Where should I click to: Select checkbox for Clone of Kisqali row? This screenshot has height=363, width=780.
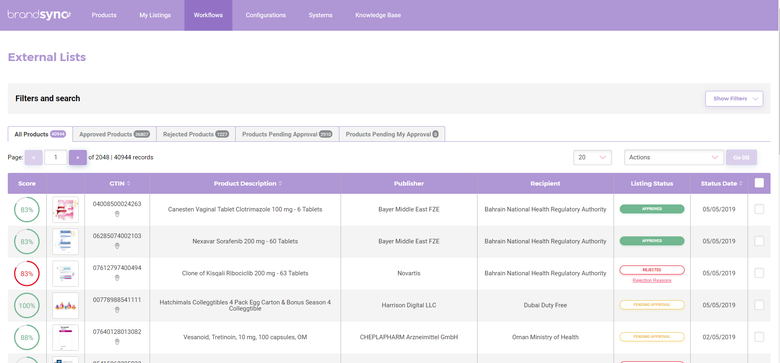[x=759, y=273]
